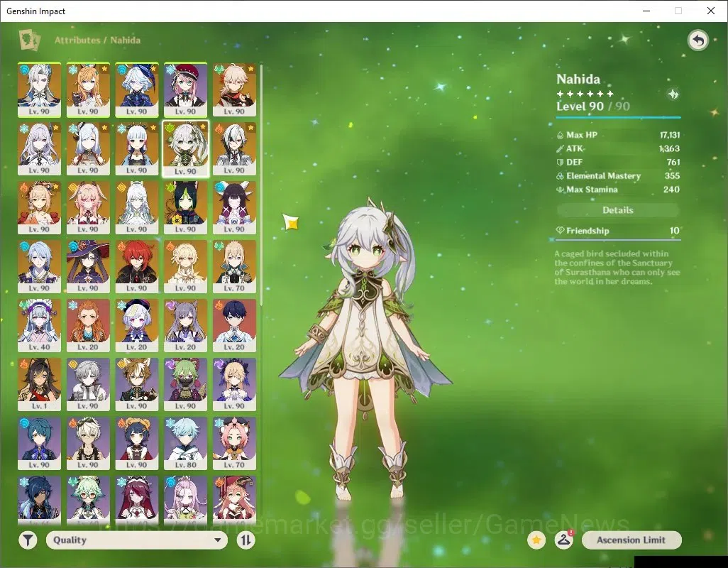Close the Genshin Impact window
This screenshot has height=568, width=728.
click(x=711, y=11)
